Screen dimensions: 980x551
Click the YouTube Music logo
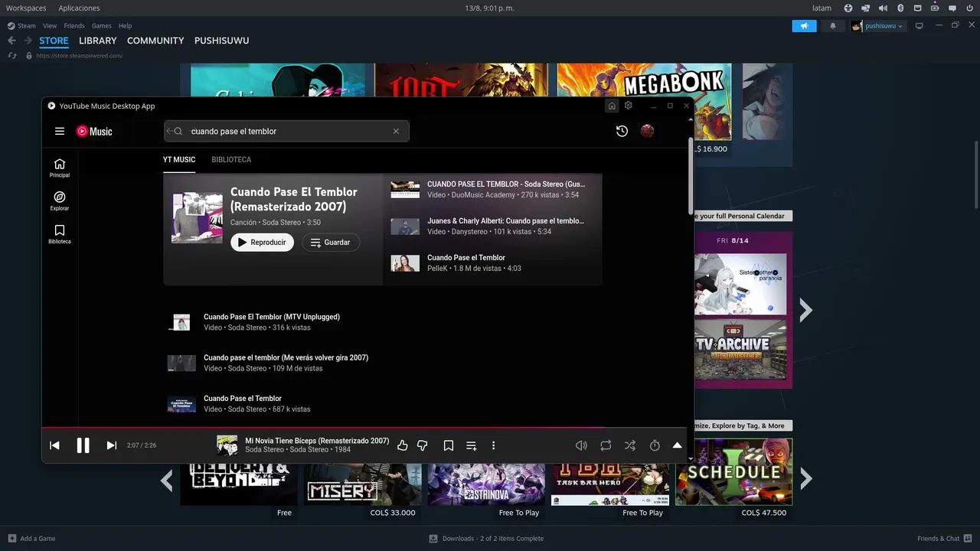pos(94,131)
